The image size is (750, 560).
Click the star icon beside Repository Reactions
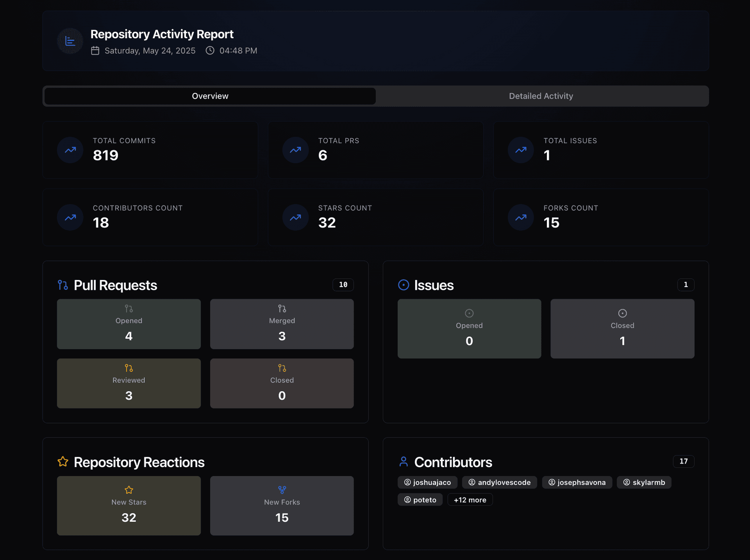click(63, 462)
